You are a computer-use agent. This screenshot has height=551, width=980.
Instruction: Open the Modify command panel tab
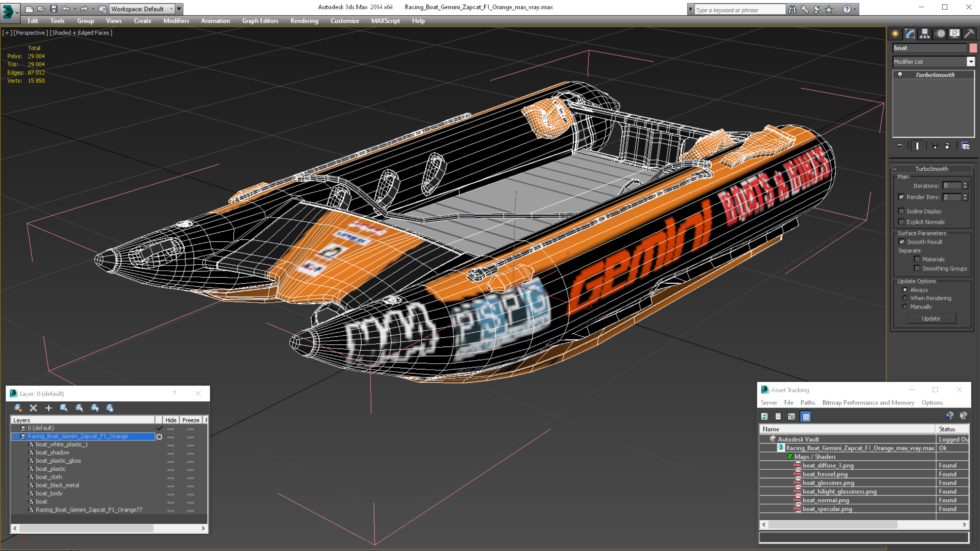pos(910,34)
